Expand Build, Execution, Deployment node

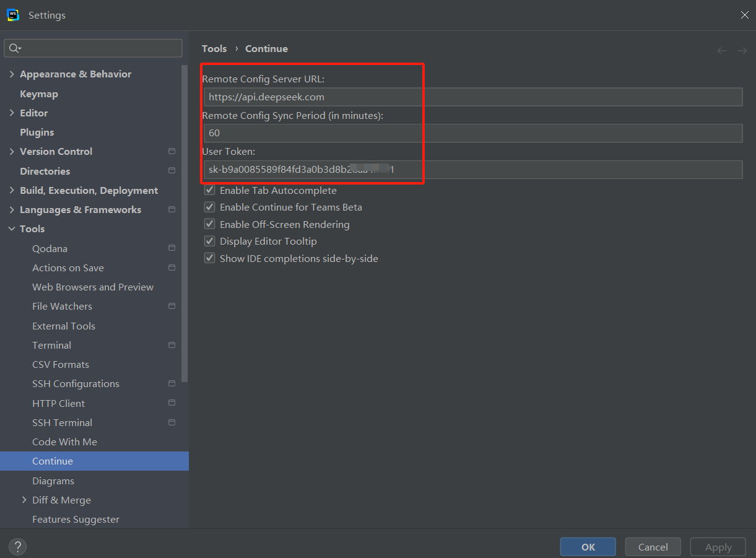12,190
